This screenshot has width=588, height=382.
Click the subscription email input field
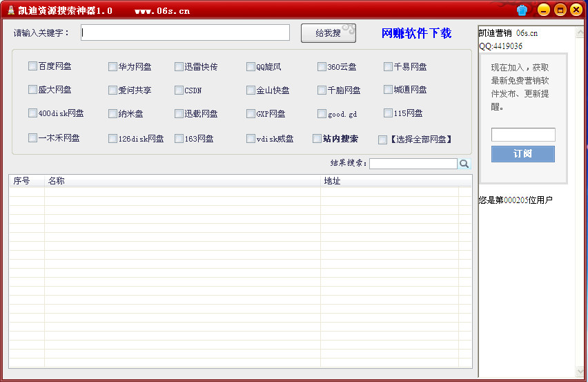[523, 134]
